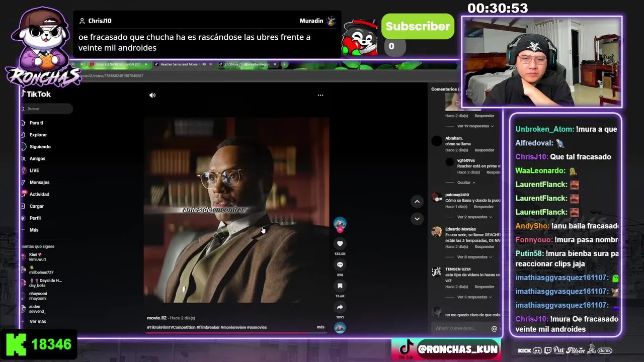Mute the tab audio icon on the Reacher tab

coord(204,64)
